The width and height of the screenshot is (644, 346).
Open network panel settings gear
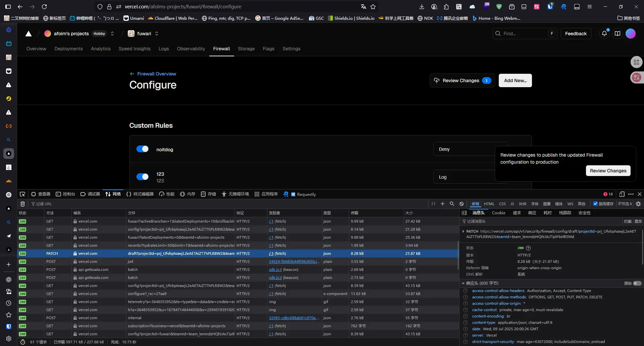pyautogui.click(x=638, y=204)
